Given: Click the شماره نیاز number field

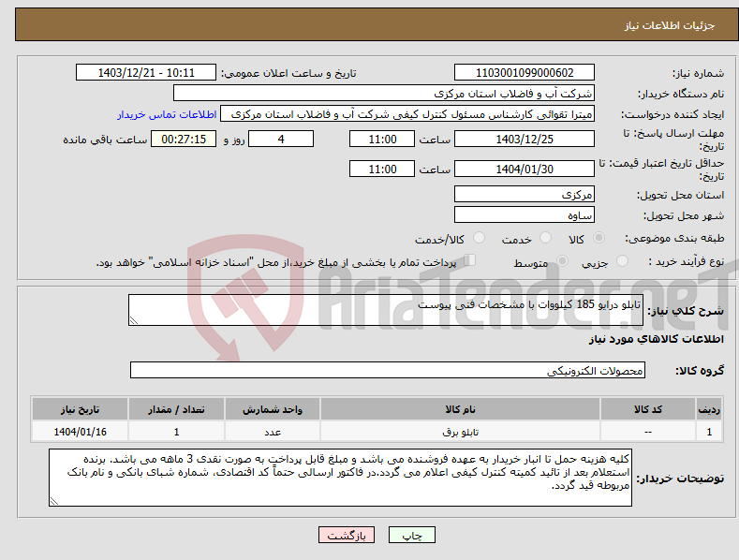Looking at the screenshot, I should [x=525, y=73].
